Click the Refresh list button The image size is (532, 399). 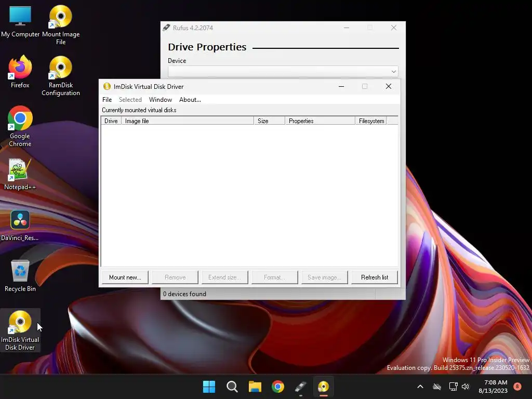[375, 277]
